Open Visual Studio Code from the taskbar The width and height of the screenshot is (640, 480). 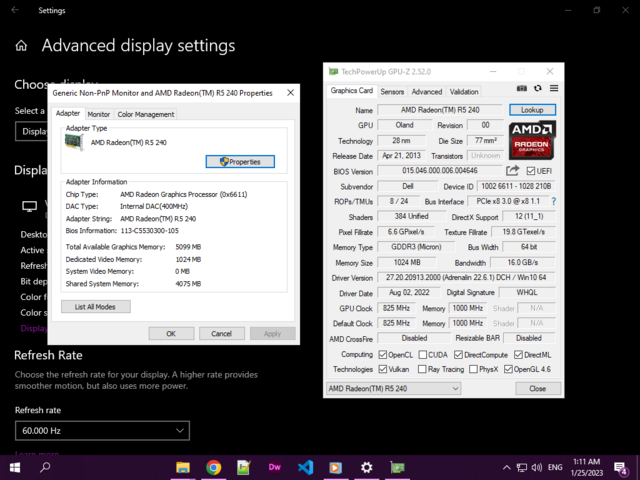pos(306,467)
